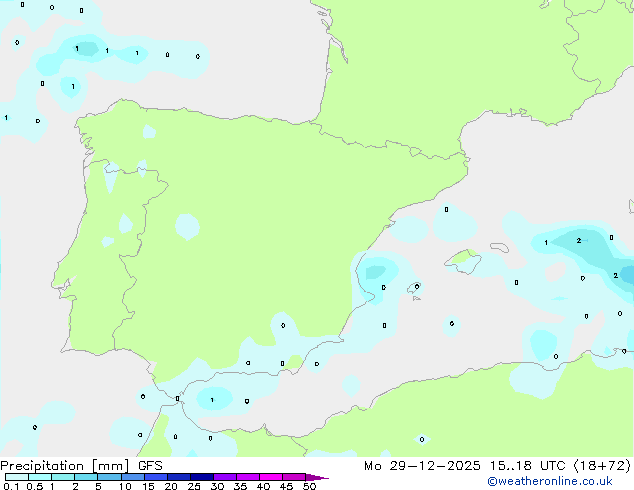Select the 45–50 mm legend color box
The height and width of the screenshot is (490, 634).
pos(294,477)
